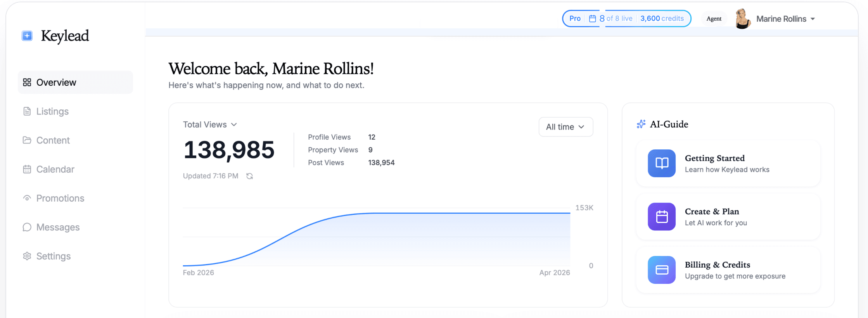Image resolution: width=868 pixels, height=318 pixels.
Task: Open the Content folder icon
Action: 27,140
